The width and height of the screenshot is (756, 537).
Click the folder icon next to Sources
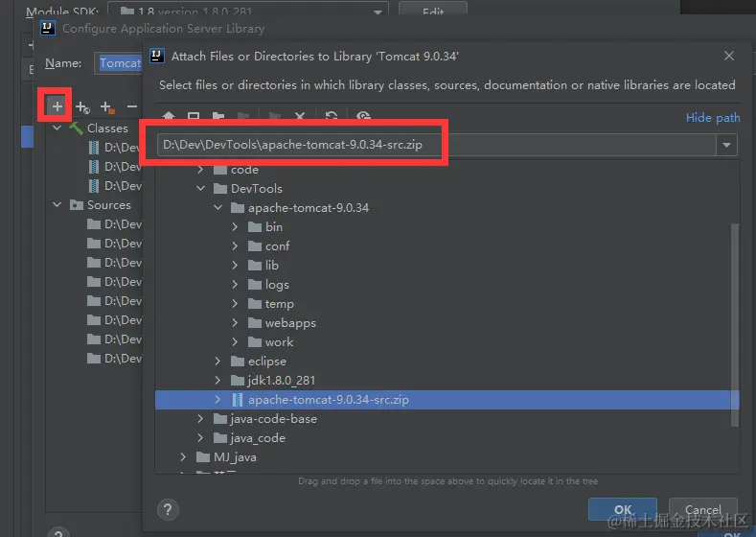pos(77,205)
